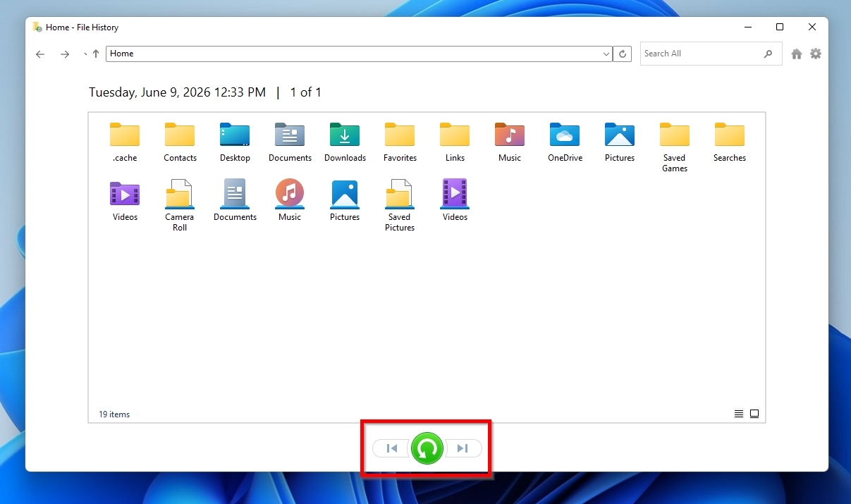The height and width of the screenshot is (504, 851).
Task: Click the '19 items' status text
Action: click(114, 414)
